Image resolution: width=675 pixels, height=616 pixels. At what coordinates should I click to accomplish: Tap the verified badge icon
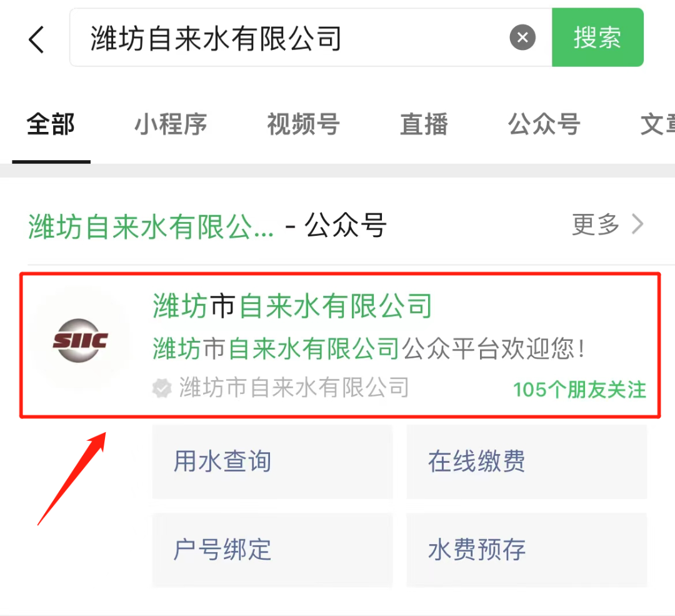[x=162, y=388]
